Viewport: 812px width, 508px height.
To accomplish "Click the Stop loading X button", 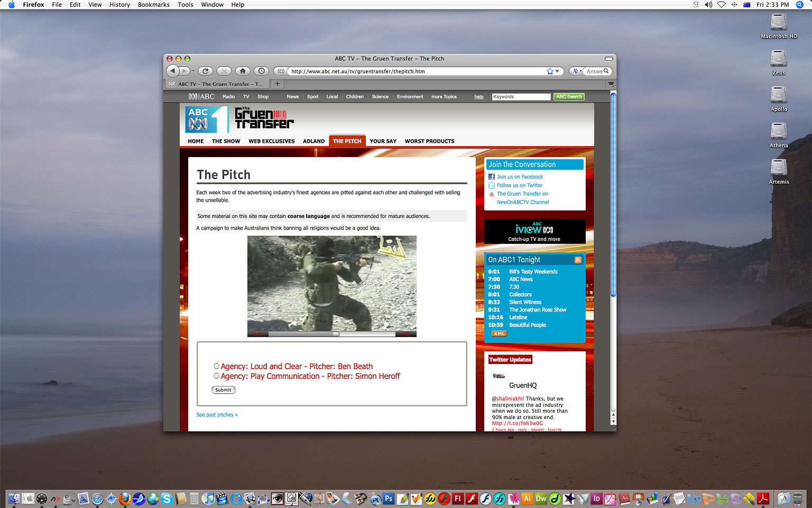I will pos(224,71).
